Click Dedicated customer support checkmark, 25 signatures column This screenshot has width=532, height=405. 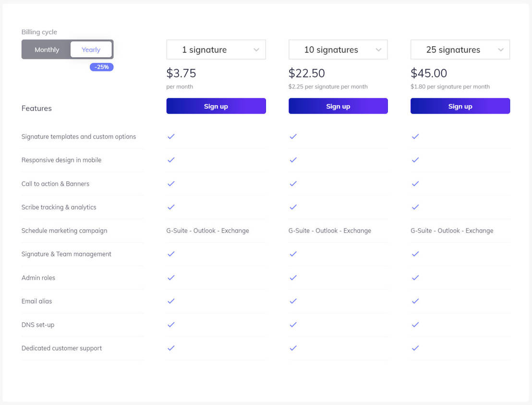click(x=415, y=348)
